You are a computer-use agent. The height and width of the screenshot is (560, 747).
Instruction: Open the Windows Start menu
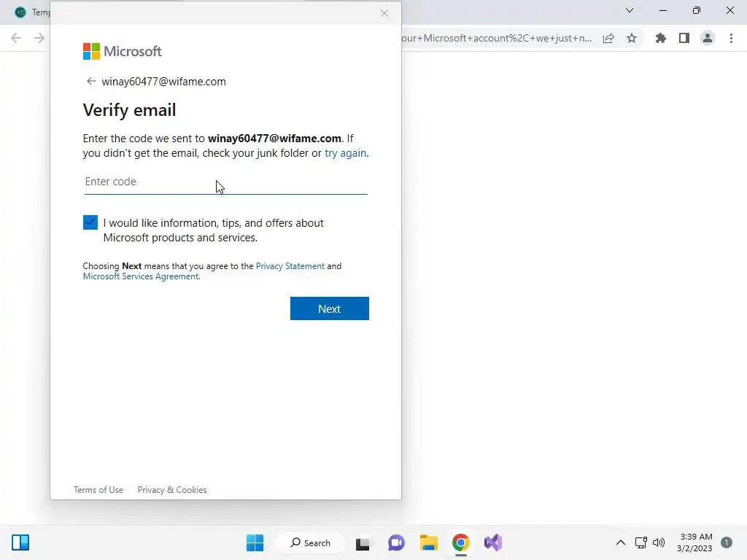pos(255,542)
